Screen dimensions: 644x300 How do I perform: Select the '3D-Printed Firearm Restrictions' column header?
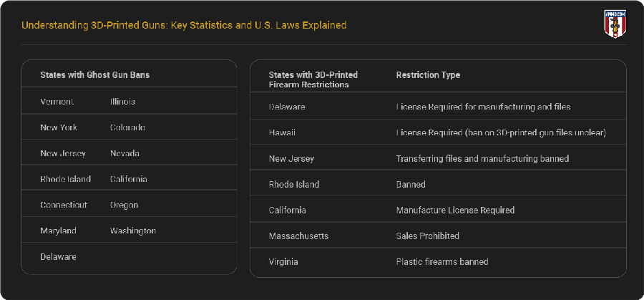313,79
